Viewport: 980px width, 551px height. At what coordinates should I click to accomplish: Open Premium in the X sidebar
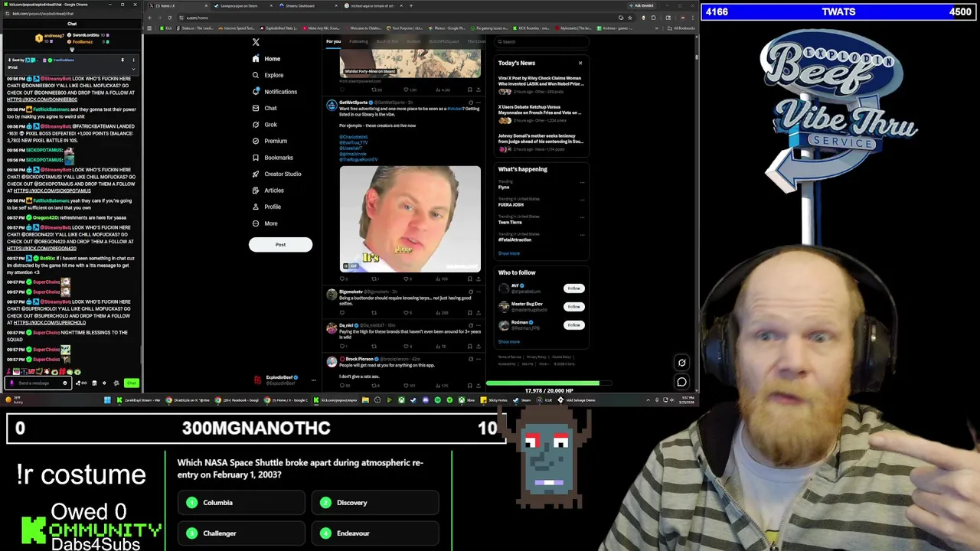click(269, 141)
